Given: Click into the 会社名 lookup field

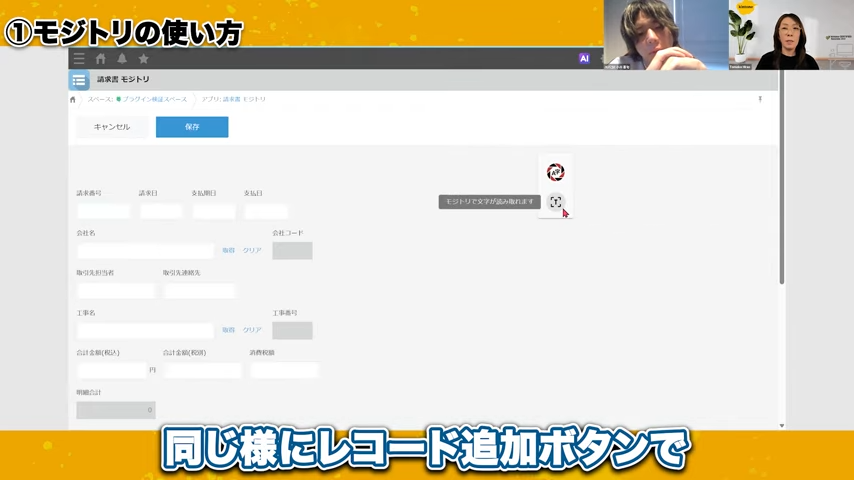Looking at the screenshot, I should point(145,251).
